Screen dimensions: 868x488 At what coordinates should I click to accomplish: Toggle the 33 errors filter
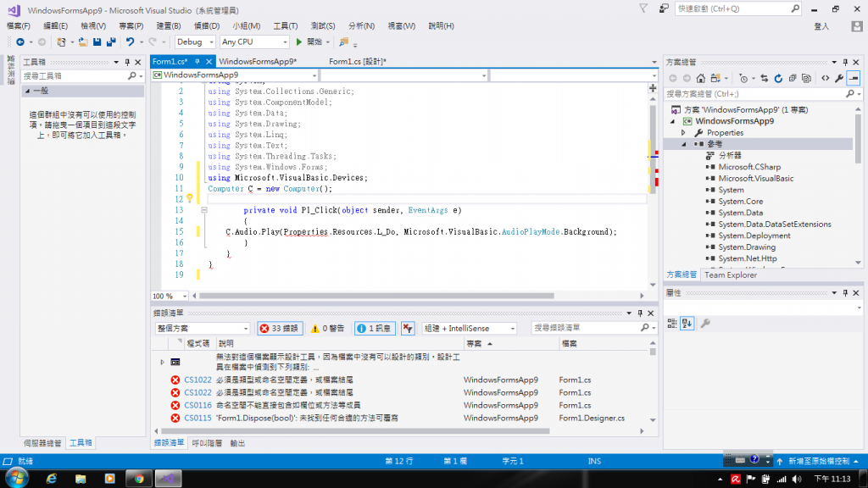pos(280,328)
